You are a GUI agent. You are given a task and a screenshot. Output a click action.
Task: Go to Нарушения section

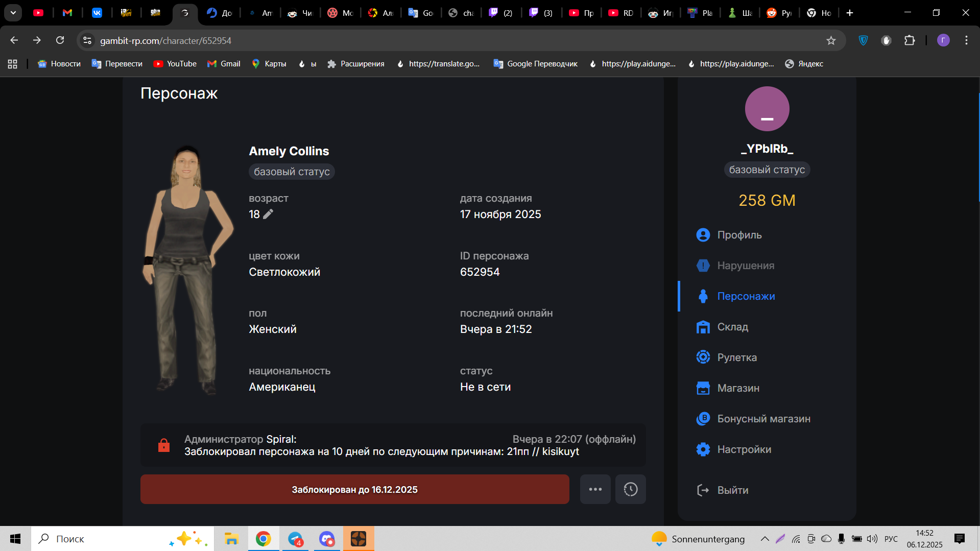pyautogui.click(x=745, y=266)
